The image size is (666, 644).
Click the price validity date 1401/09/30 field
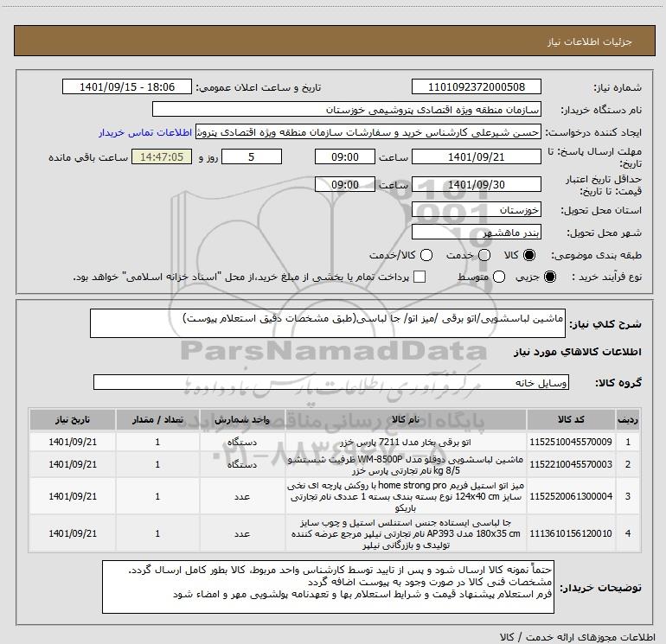[x=476, y=185]
